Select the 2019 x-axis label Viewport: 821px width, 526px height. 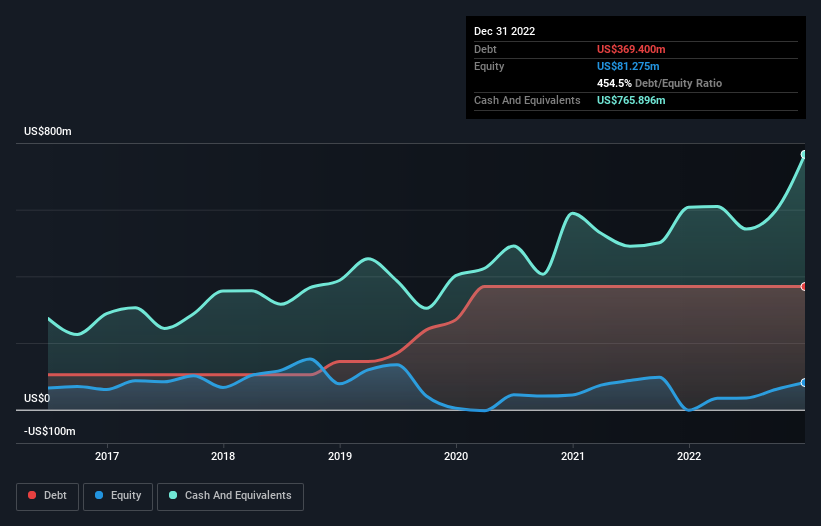pos(340,456)
